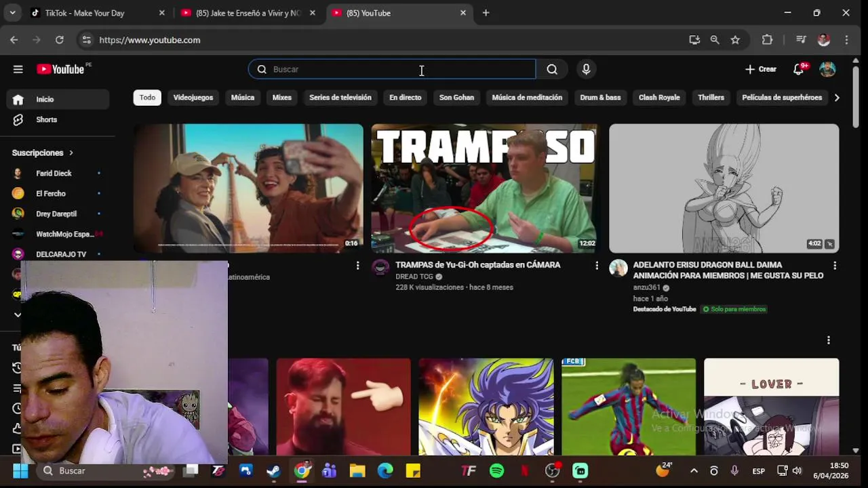Screen dimensions: 868x488
Task: Open Shorts from the sidebar
Action: point(58,119)
